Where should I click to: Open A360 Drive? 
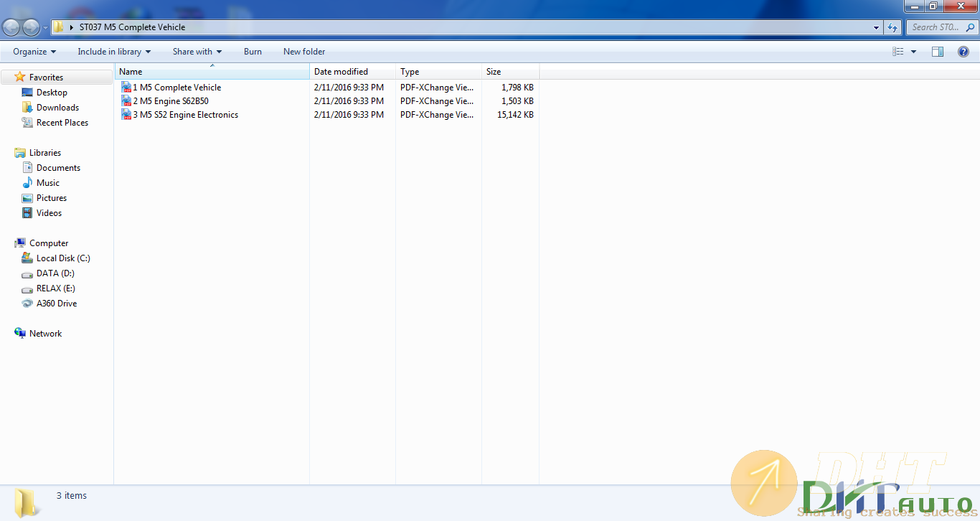(x=57, y=304)
